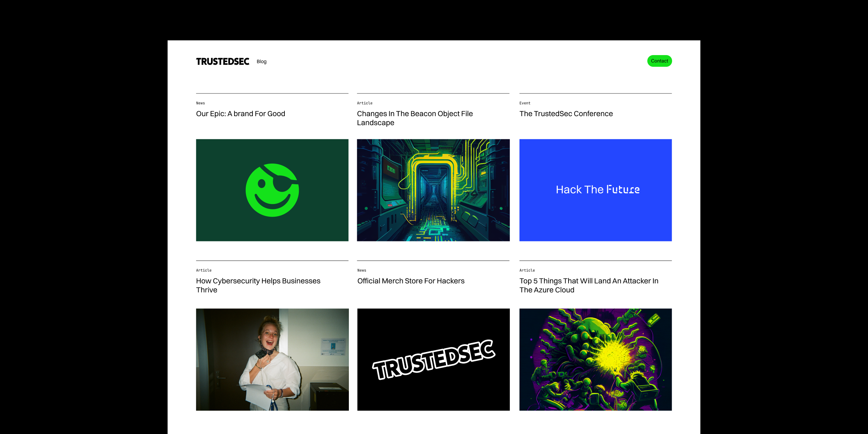The image size is (868, 434).
Task: Select the TRUSTEDSEC sticker graphic
Action: tap(433, 359)
